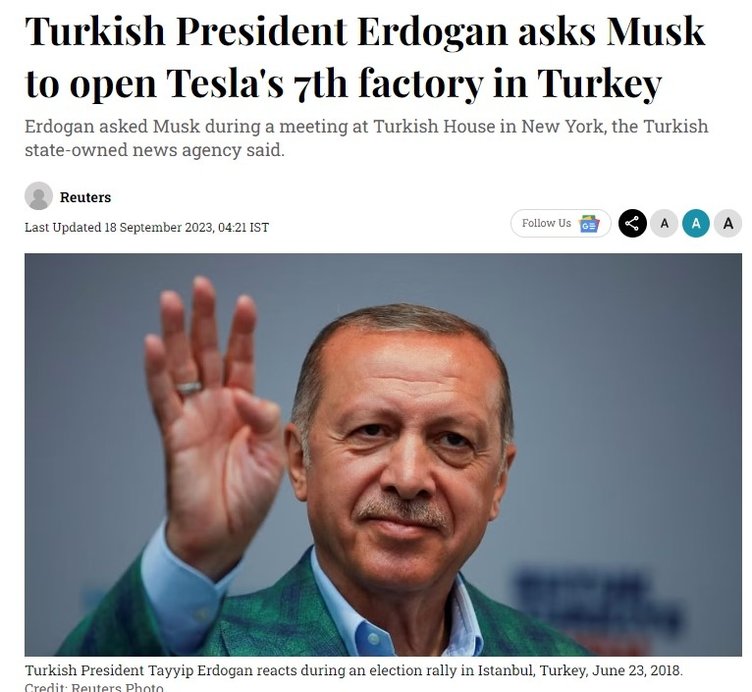752x692 pixels.
Task: Open the black share icon
Action: pos(632,223)
